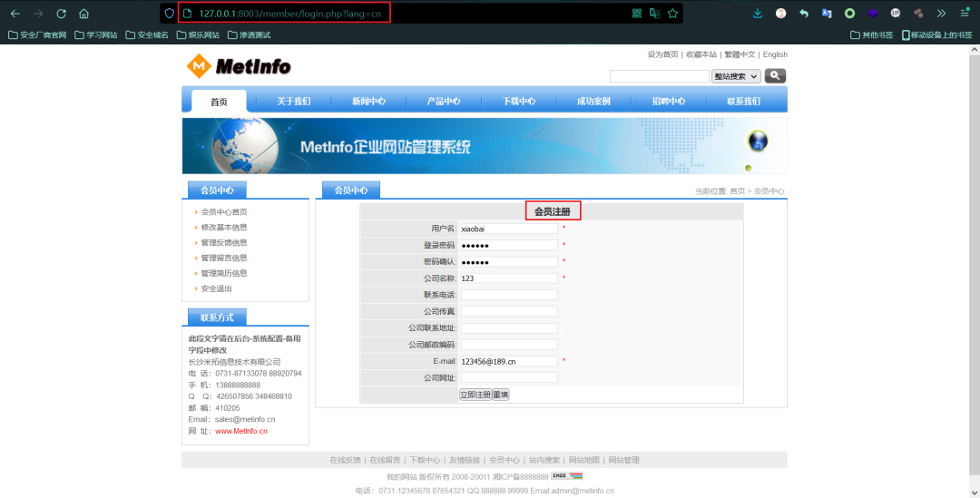Switch to 繁體中文 language
The image size is (980, 498).
point(740,54)
